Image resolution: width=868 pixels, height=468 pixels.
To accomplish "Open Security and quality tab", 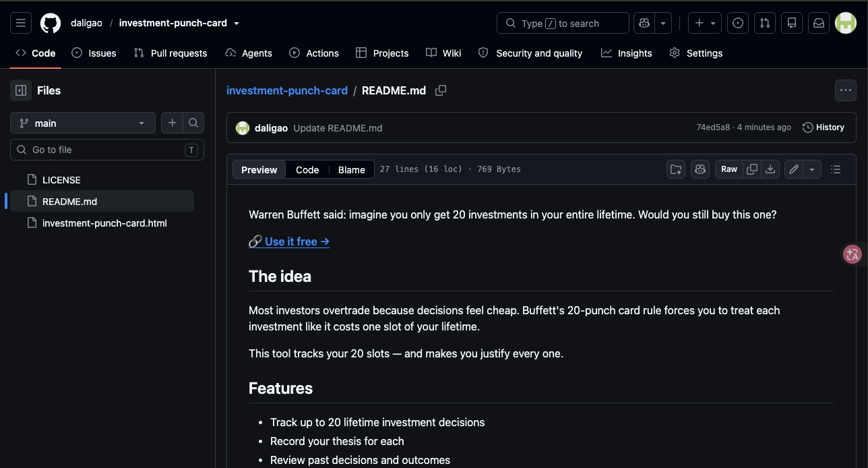I will click(x=530, y=53).
